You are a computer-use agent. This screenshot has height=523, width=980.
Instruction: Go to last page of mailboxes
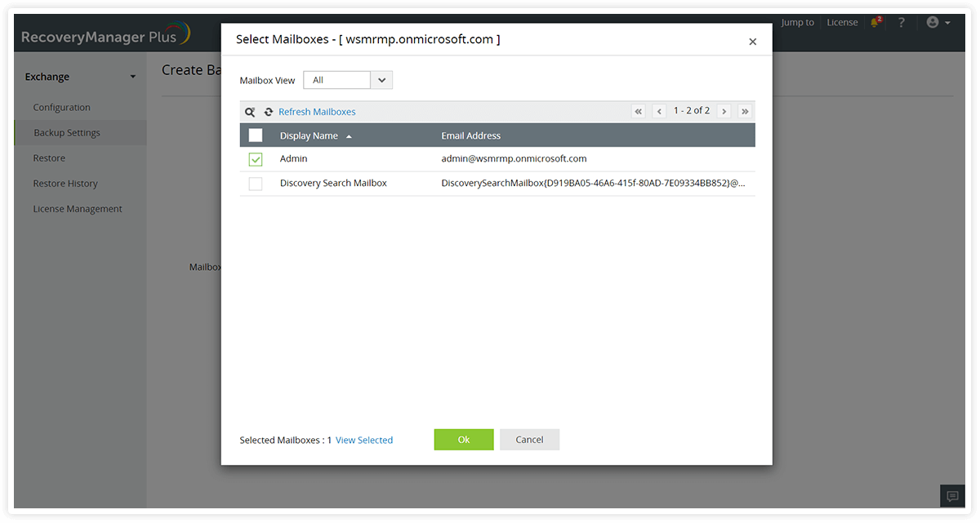745,111
